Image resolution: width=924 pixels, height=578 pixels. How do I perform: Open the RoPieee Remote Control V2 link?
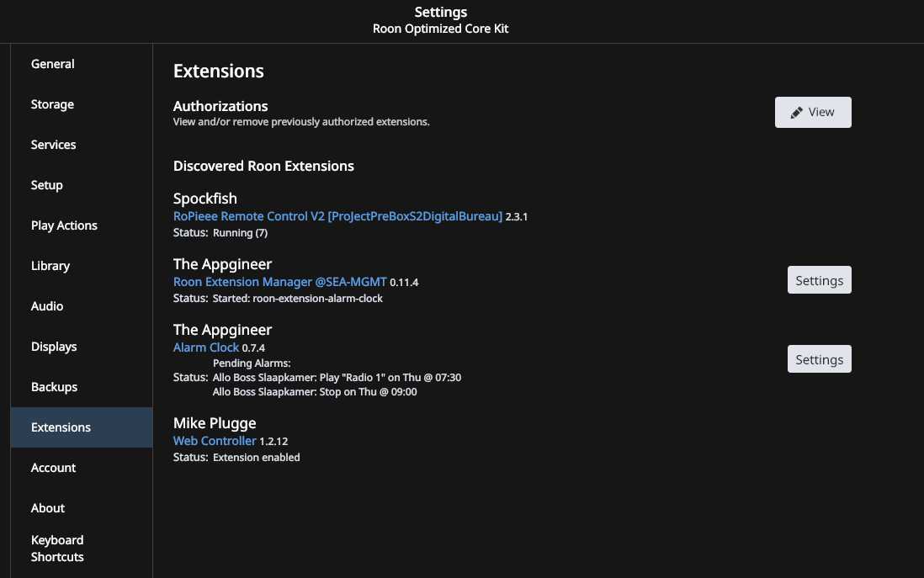point(337,216)
